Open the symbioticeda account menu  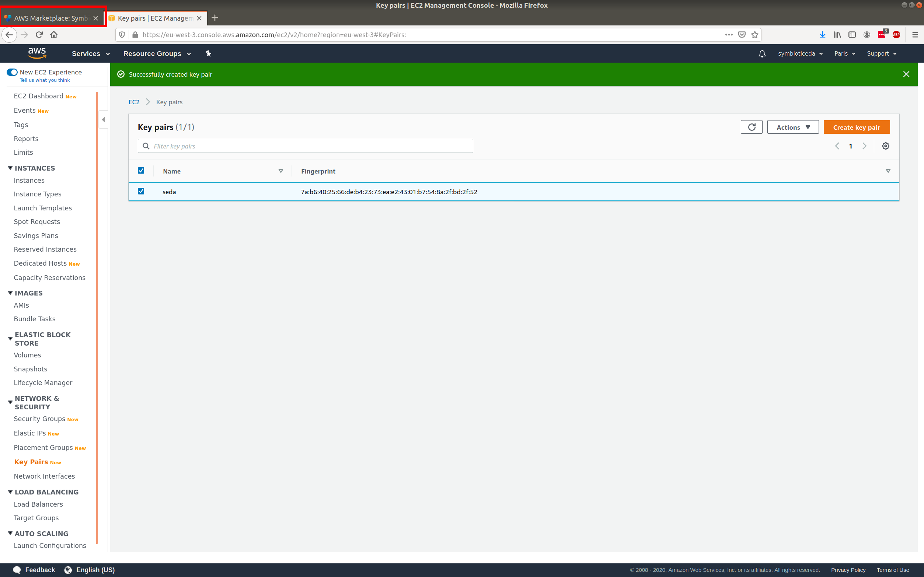pos(800,54)
